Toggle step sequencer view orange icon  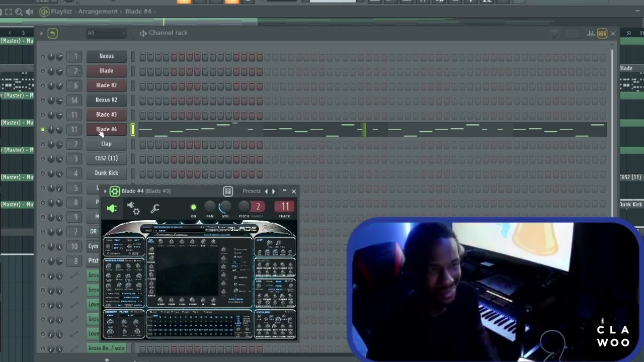pos(602,33)
